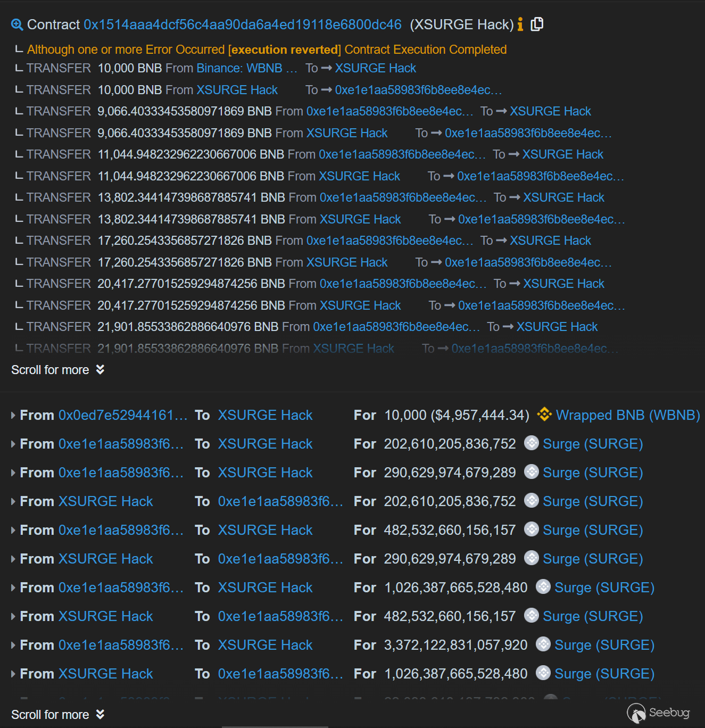Click double-chevron icon in upper Scroll for more

(x=100, y=369)
